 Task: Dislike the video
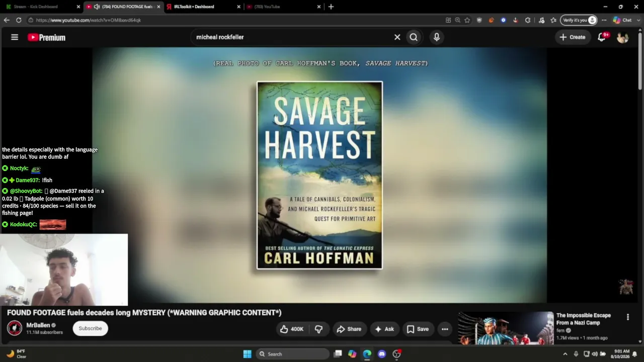318,329
